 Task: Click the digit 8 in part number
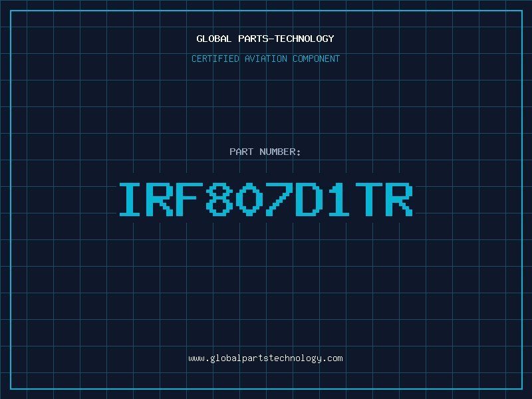click(220, 199)
